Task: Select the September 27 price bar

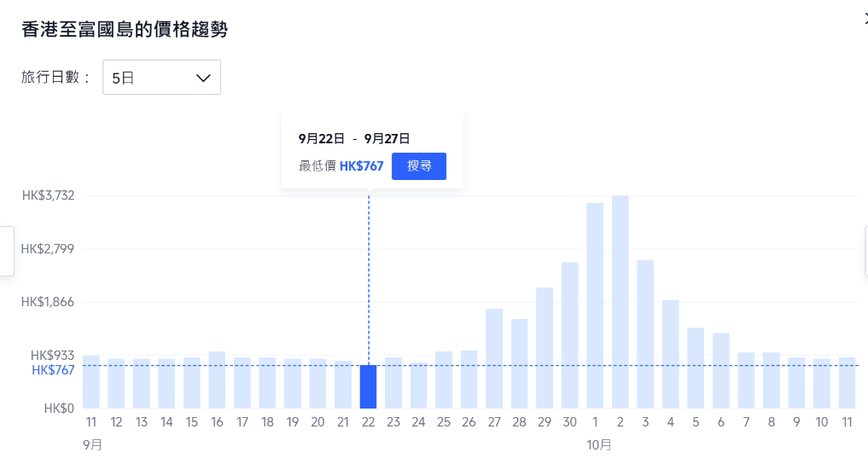Action: coord(494,358)
